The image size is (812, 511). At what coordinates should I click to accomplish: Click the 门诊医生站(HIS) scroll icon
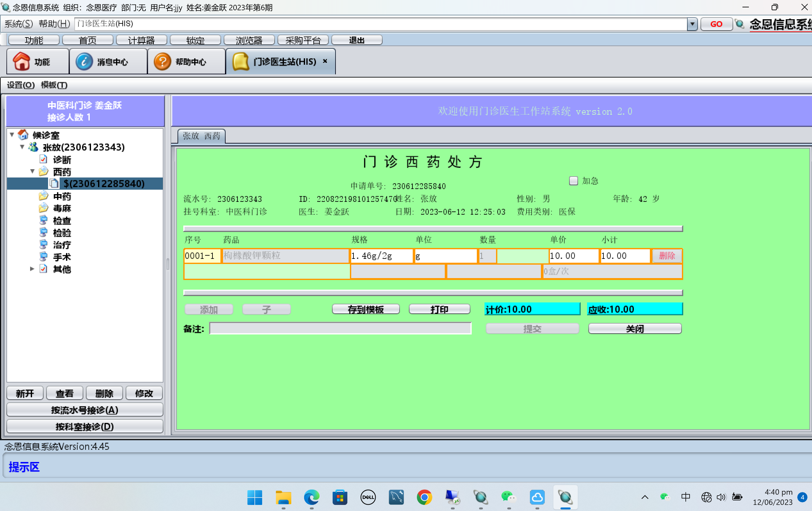coord(241,61)
